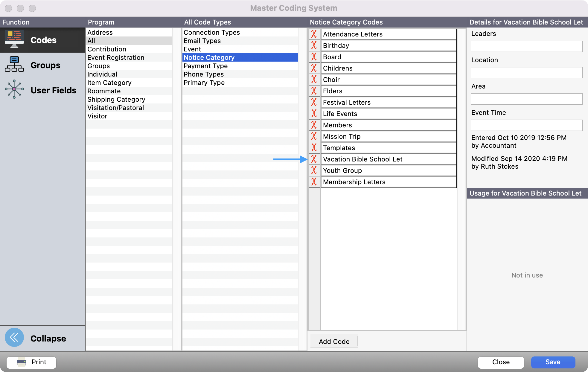Click the Print icon

(x=21, y=362)
